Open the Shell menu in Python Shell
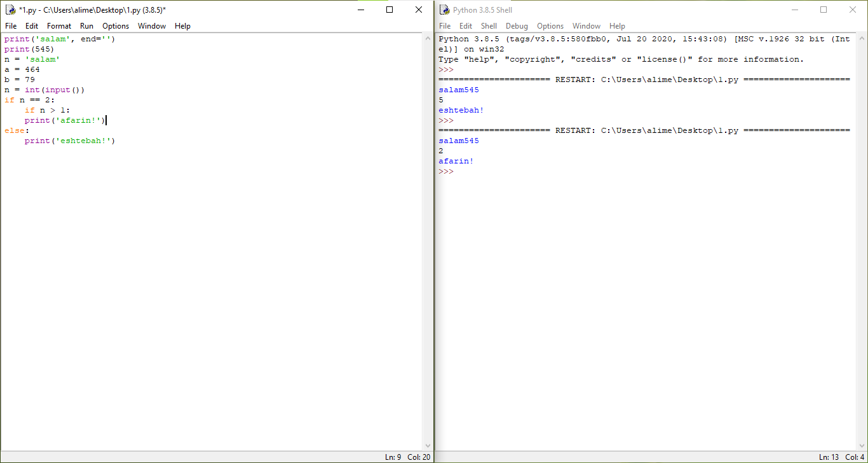Screen dimensions: 868x463 [489, 26]
